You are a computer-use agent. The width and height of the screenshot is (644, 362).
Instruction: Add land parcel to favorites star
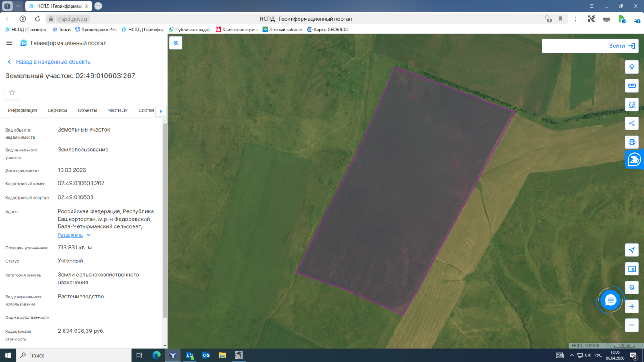tap(12, 93)
